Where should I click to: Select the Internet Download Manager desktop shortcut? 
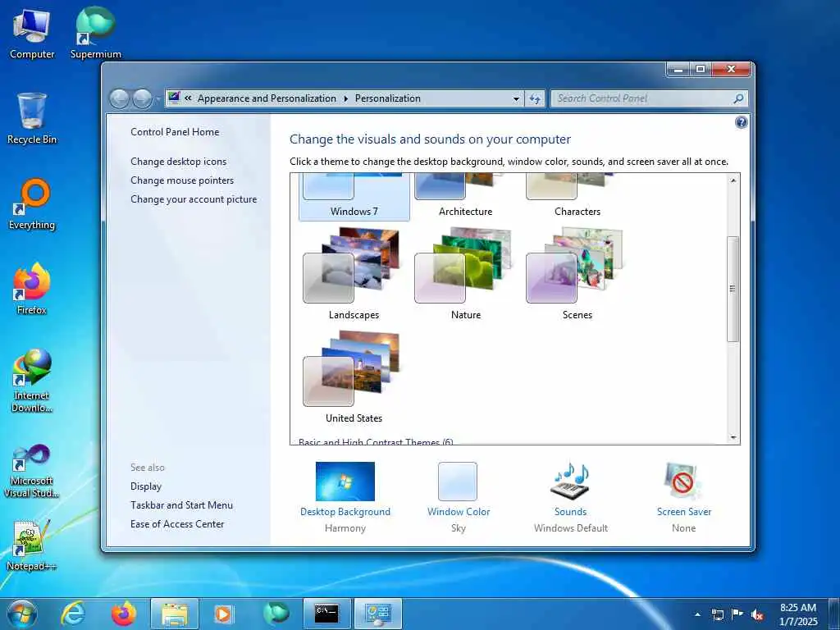tap(32, 381)
